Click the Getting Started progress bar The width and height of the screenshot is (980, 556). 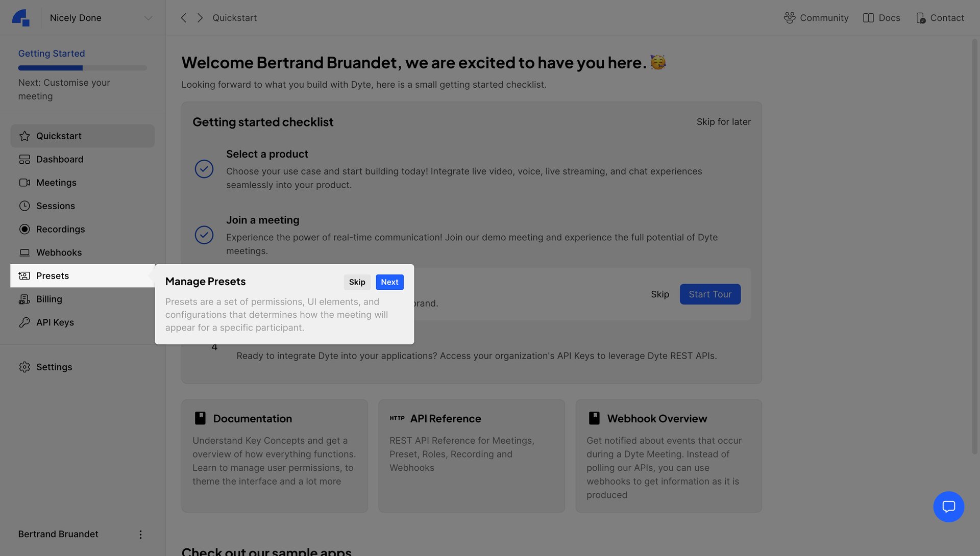(82, 67)
